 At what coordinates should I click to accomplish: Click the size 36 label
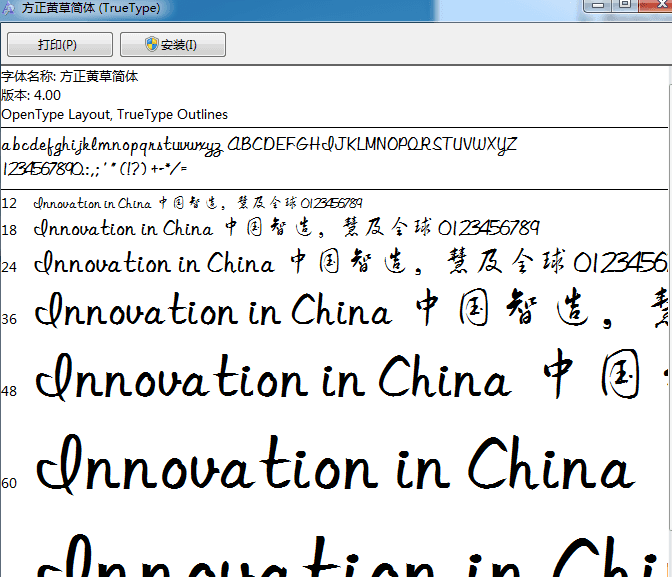coord(9,319)
